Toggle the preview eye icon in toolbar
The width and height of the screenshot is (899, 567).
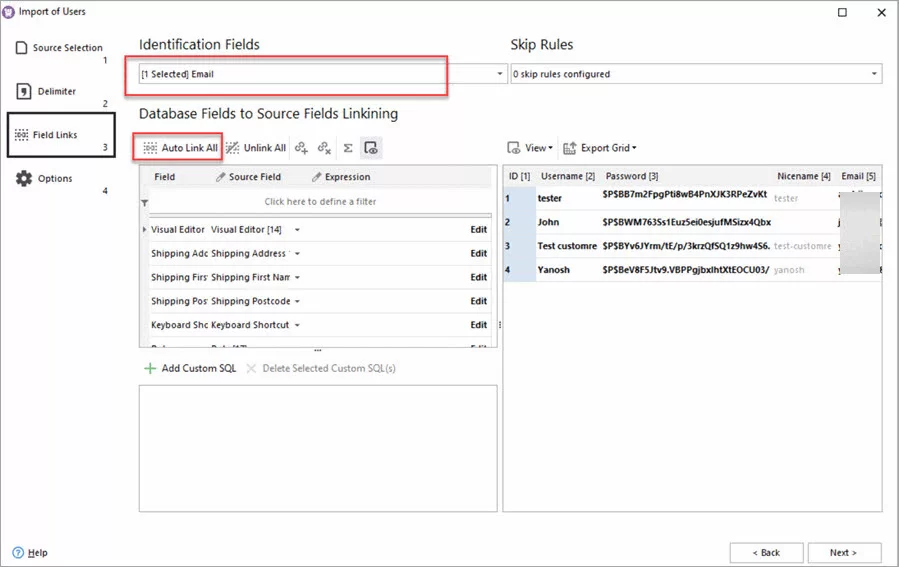click(x=370, y=148)
